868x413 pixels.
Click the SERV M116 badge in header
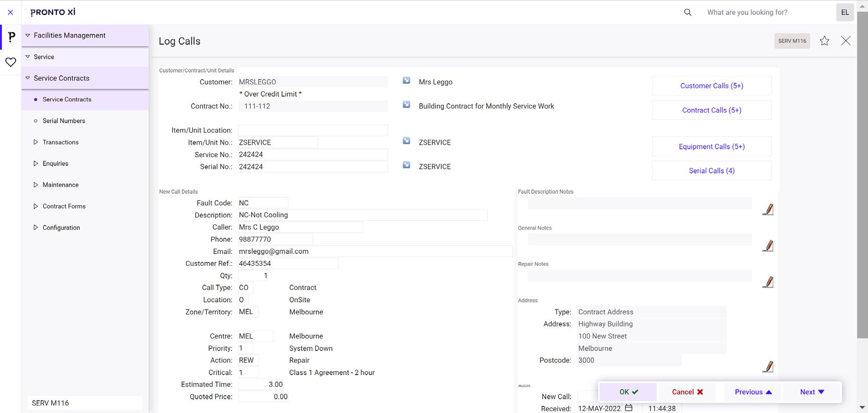[792, 41]
